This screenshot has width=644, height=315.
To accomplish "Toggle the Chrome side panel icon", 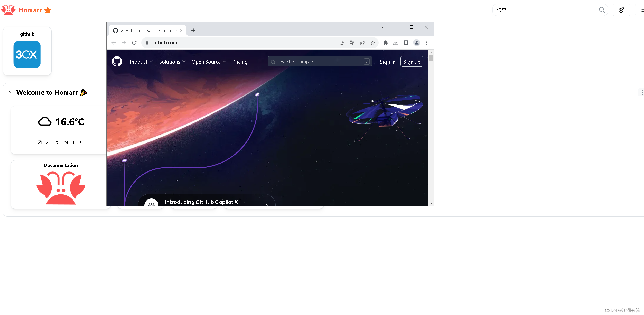I will click(406, 43).
